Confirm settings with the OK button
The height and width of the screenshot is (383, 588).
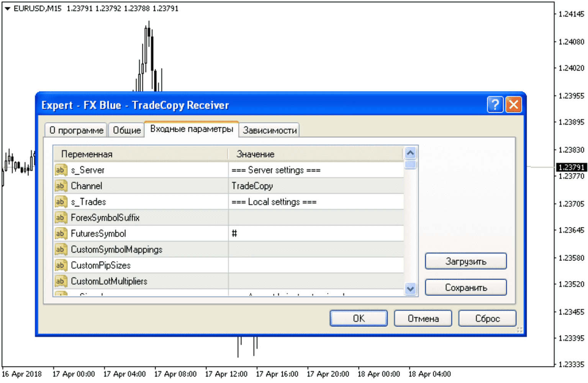(x=359, y=318)
